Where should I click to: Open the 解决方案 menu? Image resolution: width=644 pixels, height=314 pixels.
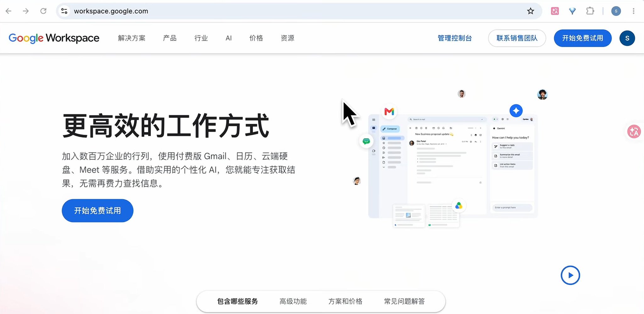(x=132, y=38)
